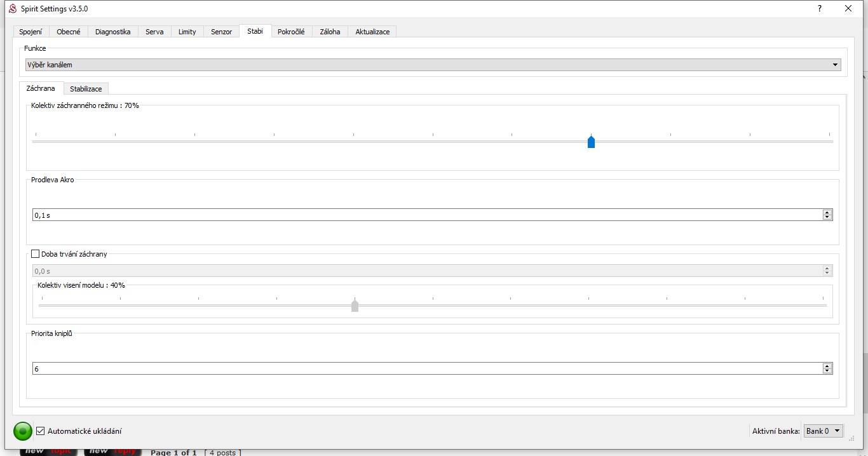Image resolution: width=868 pixels, height=456 pixels.
Task: Increase Prodleva Akro value with up arrow
Action: (827, 212)
